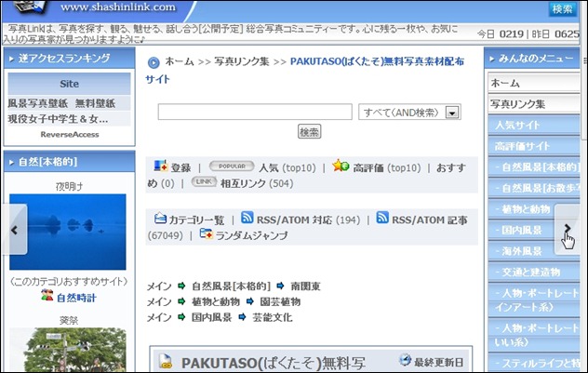This screenshot has height=373, width=588.
Task: Click the みんなのメニュー panel header
Action: 532,58
